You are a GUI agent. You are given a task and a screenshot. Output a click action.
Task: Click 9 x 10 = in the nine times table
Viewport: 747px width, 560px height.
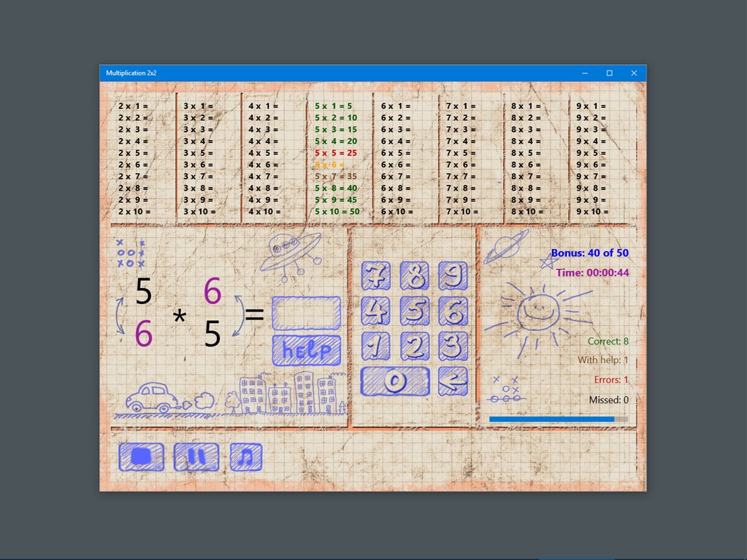point(593,211)
